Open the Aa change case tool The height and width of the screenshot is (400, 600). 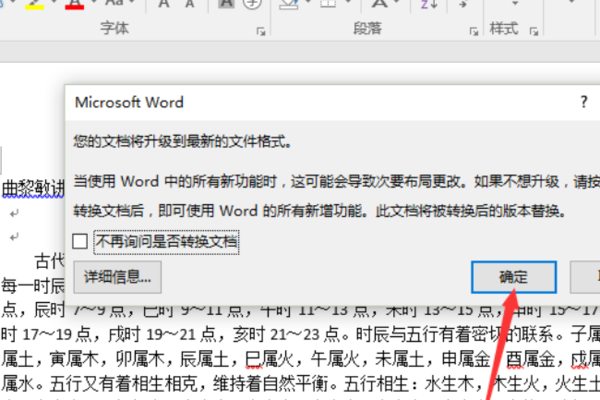114,3
